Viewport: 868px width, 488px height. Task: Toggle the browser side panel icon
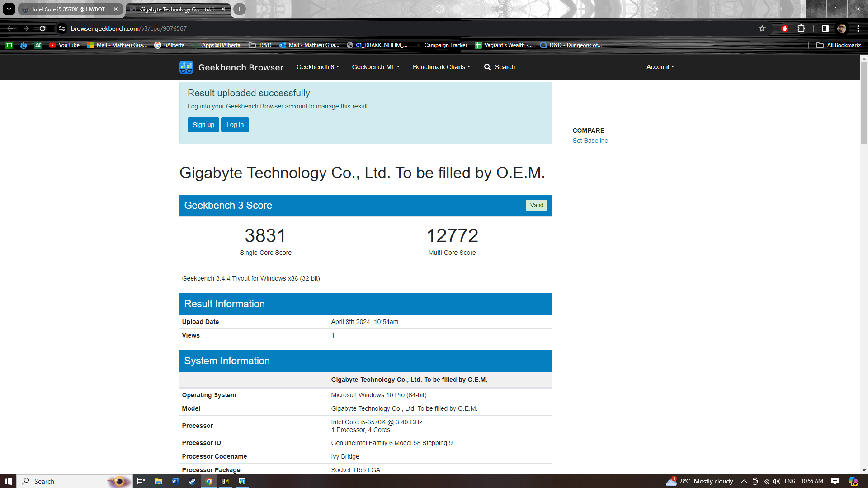pos(825,28)
